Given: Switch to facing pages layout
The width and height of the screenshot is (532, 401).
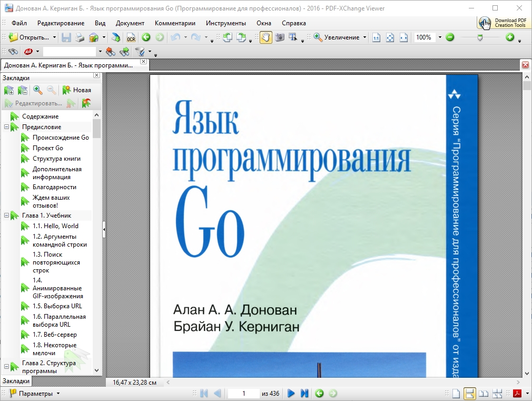Looking at the screenshot, I should (483, 394).
